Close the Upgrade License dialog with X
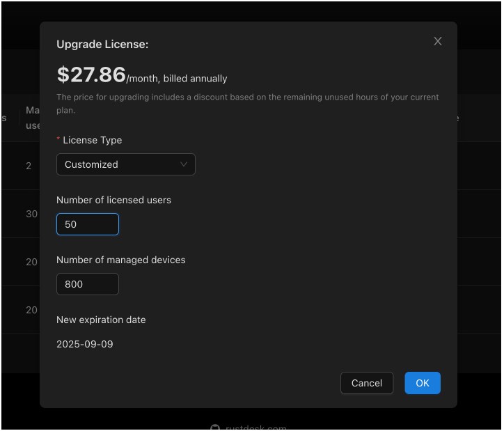Image resolution: width=504 pixels, height=431 pixels. (x=438, y=41)
